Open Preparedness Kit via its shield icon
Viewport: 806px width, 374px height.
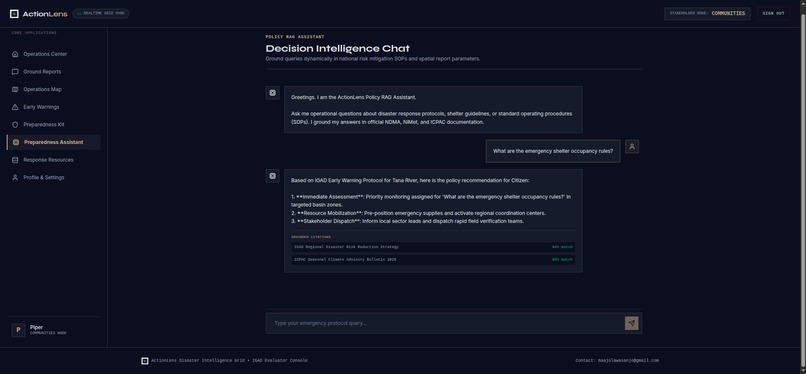[x=15, y=125]
